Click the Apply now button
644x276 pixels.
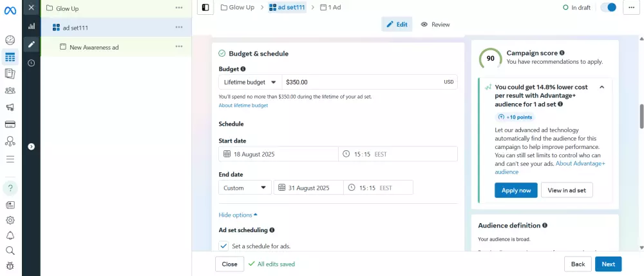click(516, 190)
